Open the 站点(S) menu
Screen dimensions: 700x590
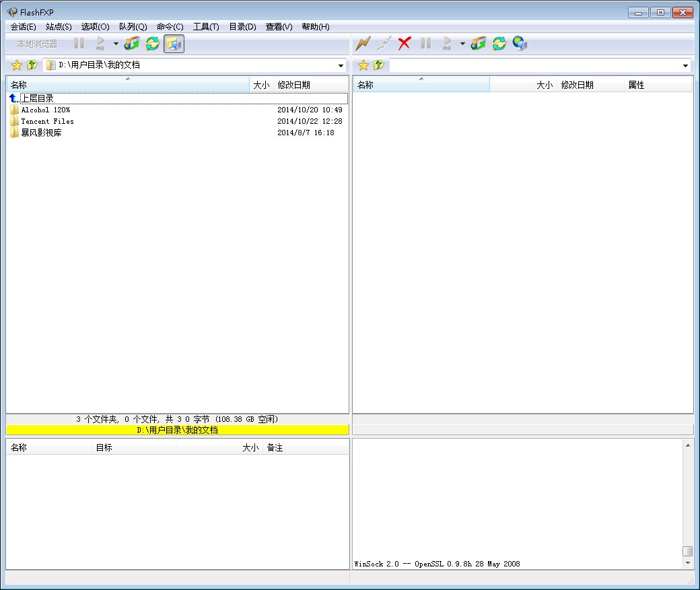(59, 27)
